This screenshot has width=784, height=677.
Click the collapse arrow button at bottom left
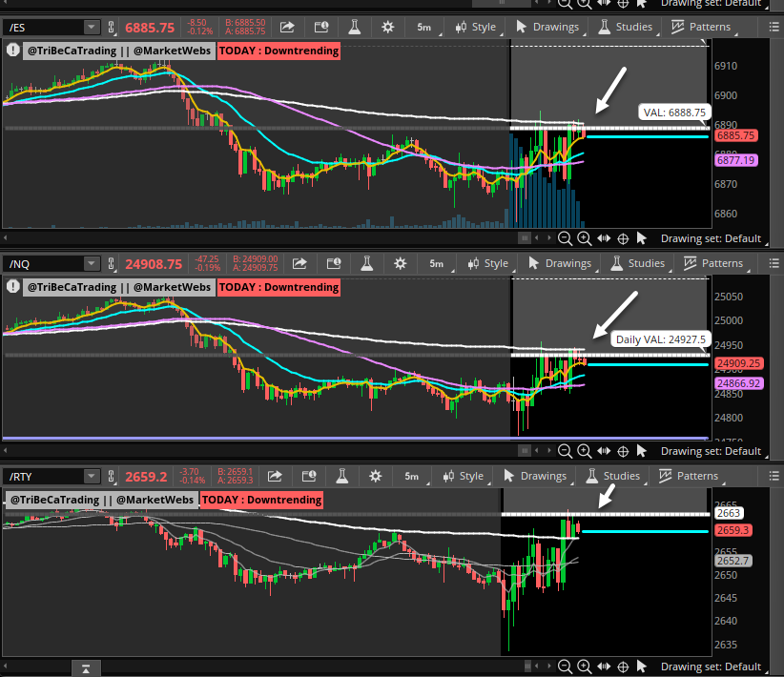pyautogui.click(x=86, y=668)
